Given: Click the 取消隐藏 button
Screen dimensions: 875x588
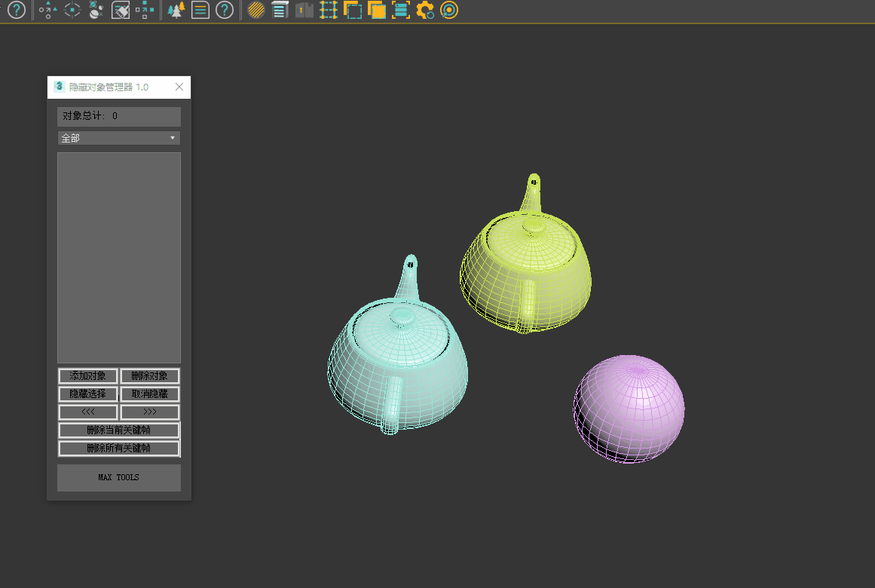Looking at the screenshot, I should point(150,394).
